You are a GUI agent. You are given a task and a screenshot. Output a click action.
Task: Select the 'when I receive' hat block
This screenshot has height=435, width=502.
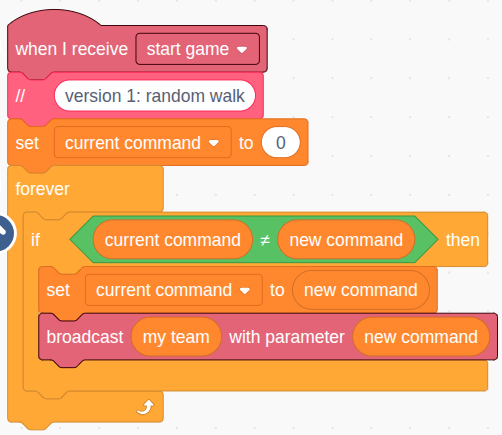coord(71,49)
